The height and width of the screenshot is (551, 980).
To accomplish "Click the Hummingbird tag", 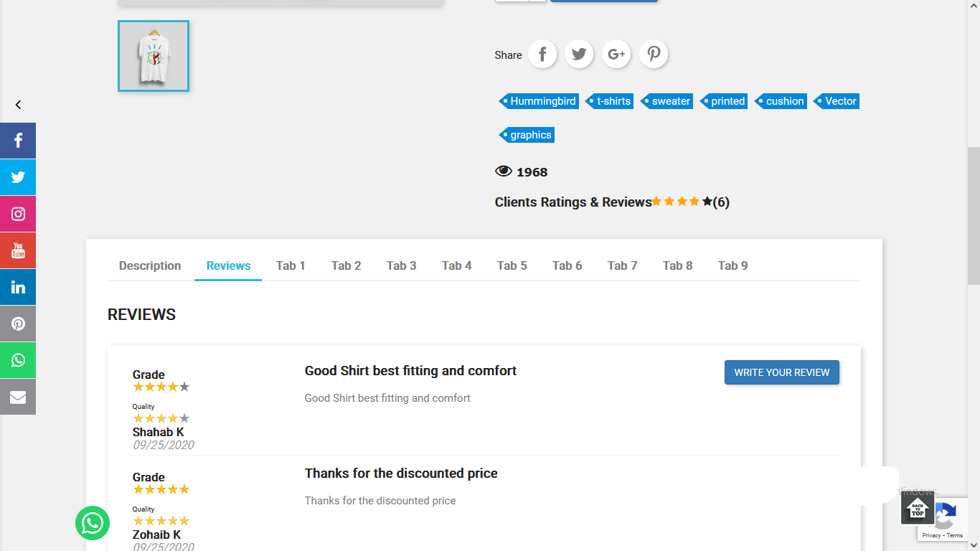I will (539, 101).
